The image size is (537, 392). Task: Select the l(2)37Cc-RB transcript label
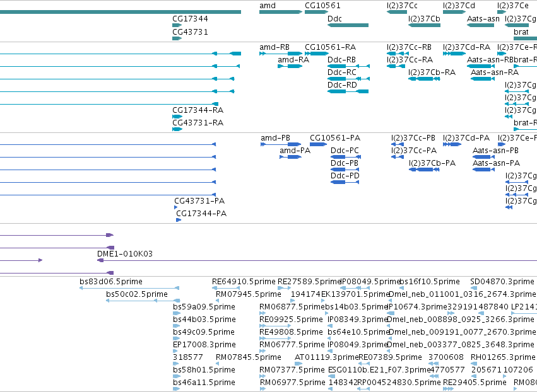pos(409,47)
